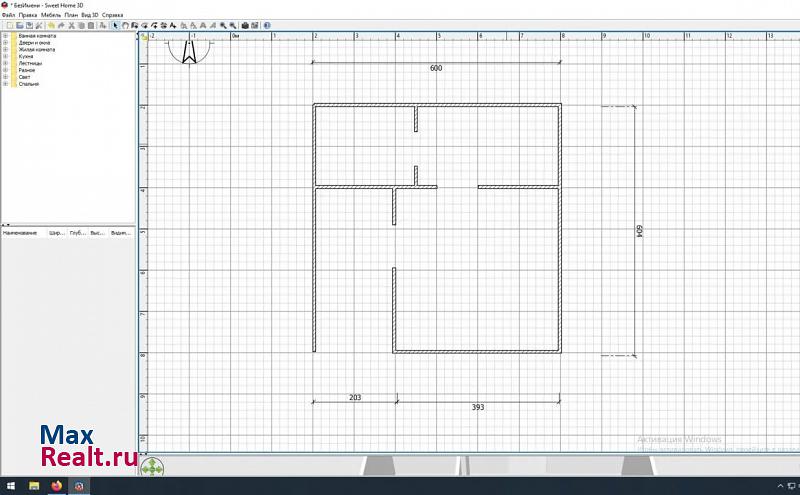
Task: Click the Undo arrow icon
Action: (x=50, y=25)
